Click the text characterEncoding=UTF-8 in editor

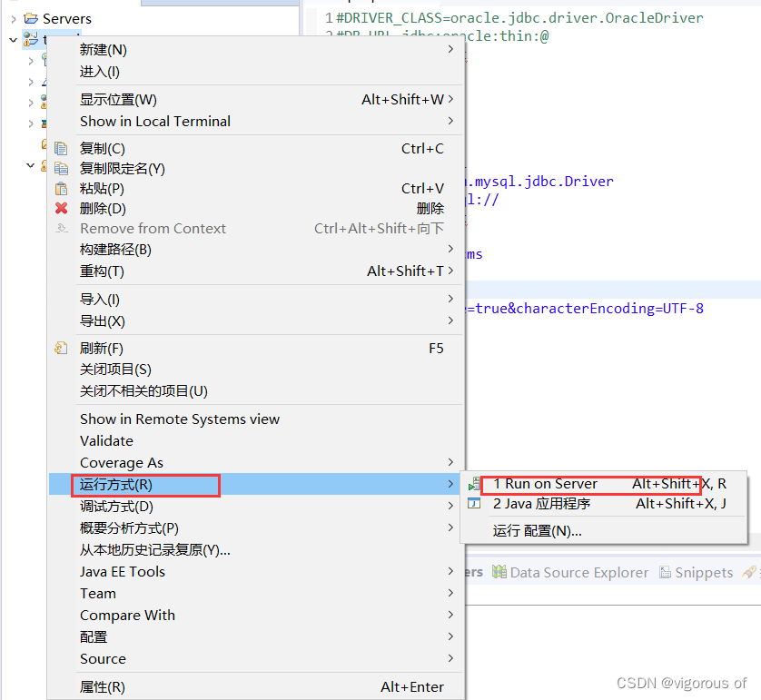click(610, 309)
